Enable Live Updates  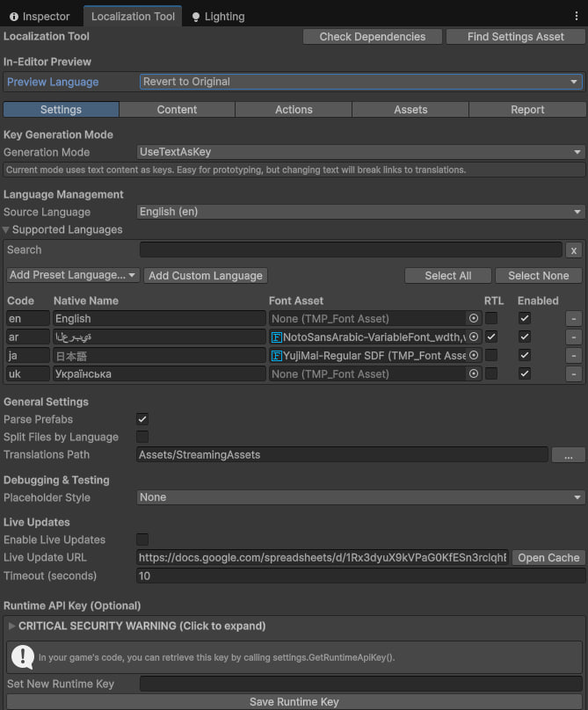140,540
